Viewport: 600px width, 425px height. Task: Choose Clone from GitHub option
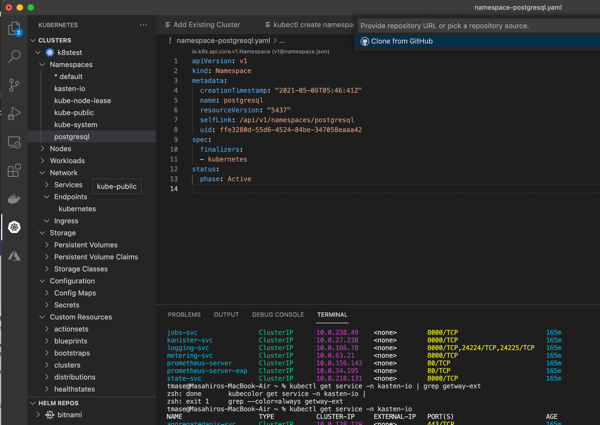point(477,41)
